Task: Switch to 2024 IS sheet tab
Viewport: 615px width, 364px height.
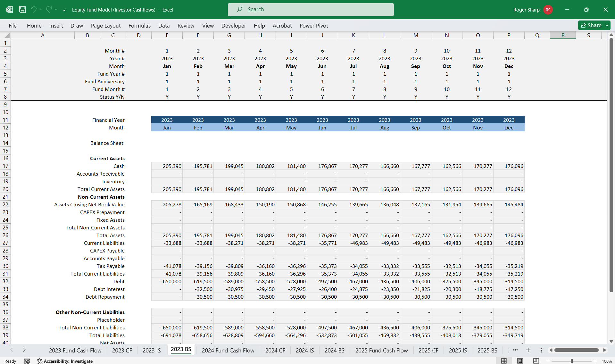Action: (x=304, y=350)
